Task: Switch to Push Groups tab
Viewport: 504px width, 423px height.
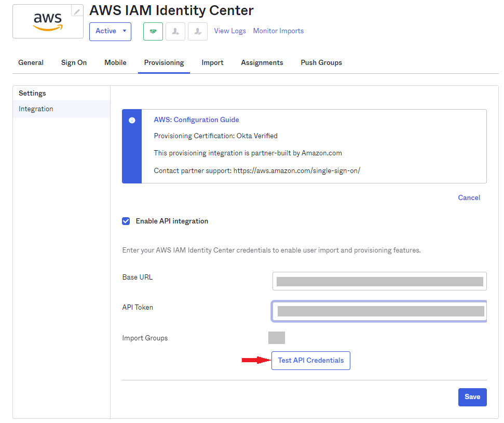Action: (x=321, y=63)
